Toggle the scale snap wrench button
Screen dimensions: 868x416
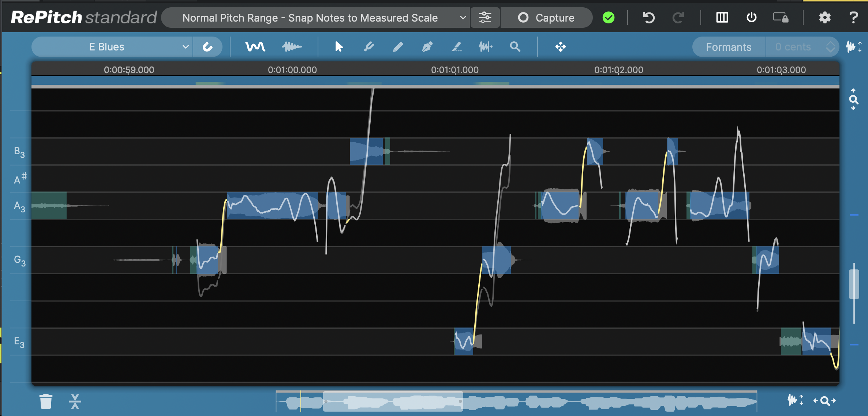tap(207, 47)
